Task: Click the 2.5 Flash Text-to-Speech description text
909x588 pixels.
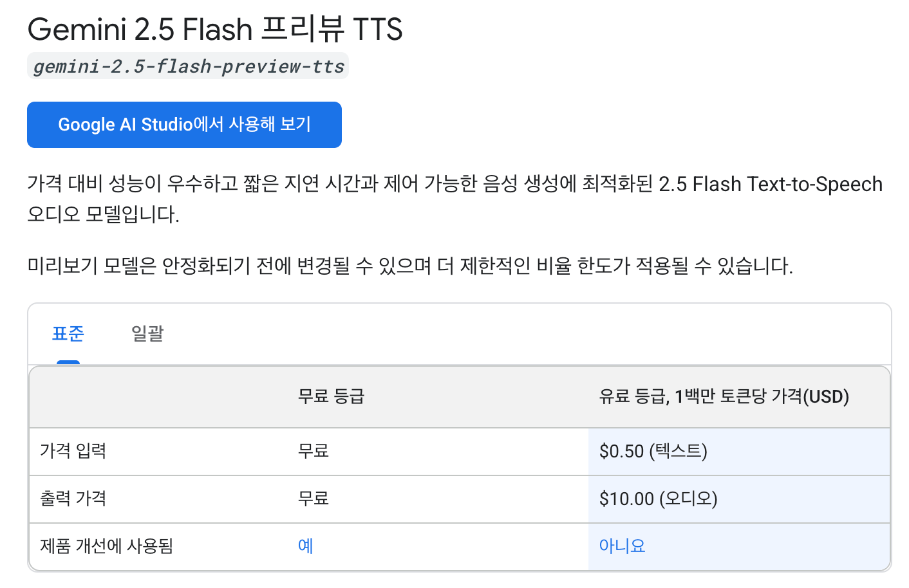Action: pos(770,185)
